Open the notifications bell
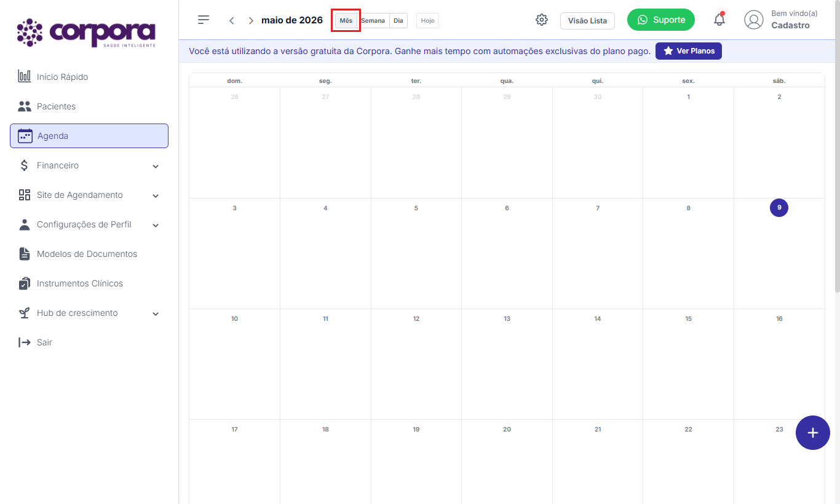Image resolution: width=840 pixels, height=504 pixels. pos(719,20)
